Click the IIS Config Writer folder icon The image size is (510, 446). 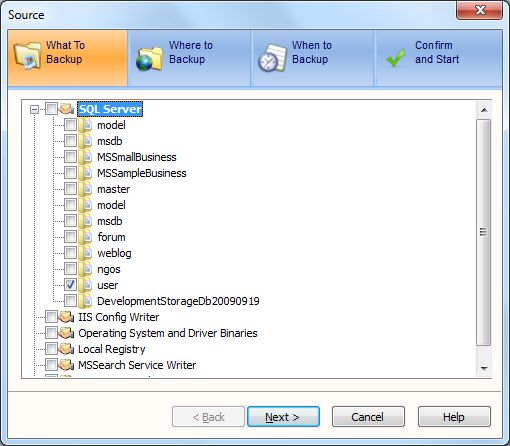pyautogui.click(x=66, y=317)
